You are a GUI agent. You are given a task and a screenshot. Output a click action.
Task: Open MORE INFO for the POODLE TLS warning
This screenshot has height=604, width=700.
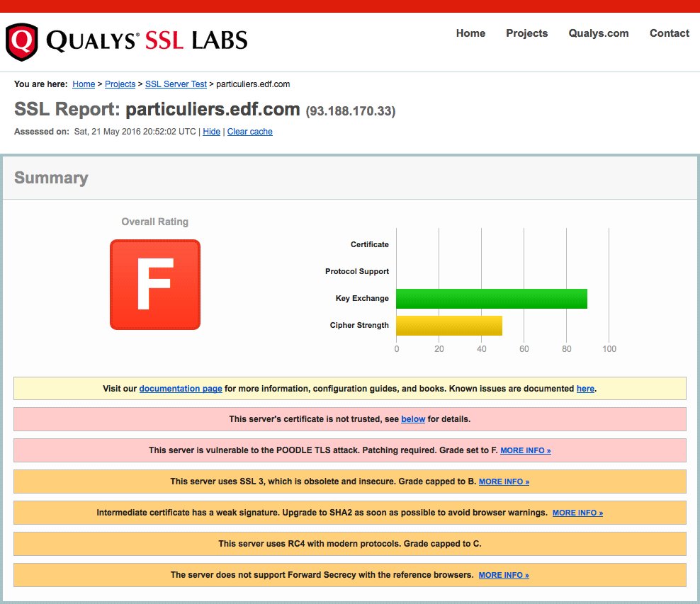(x=526, y=450)
